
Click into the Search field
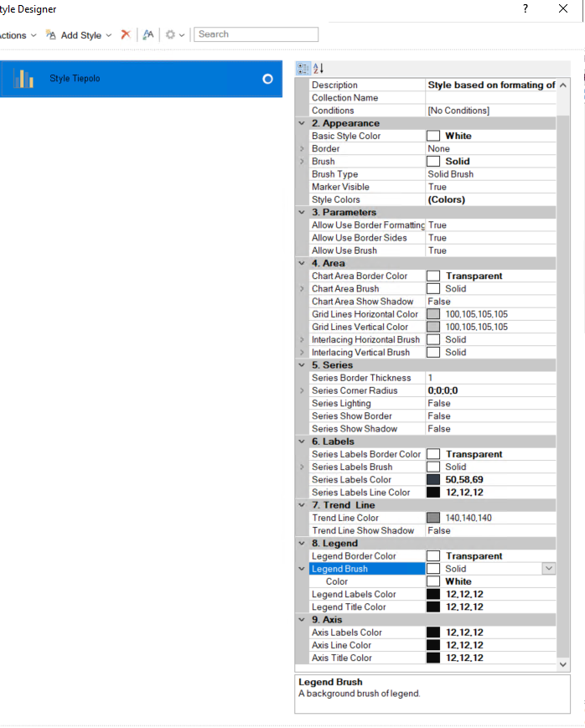(x=256, y=34)
